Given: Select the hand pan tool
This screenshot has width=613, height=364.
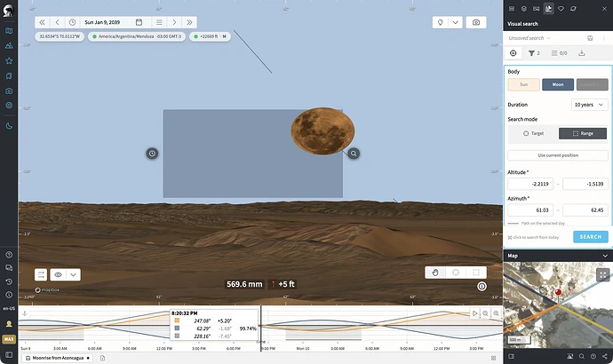Looking at the screenshot, I should click(x=435, y=273).
